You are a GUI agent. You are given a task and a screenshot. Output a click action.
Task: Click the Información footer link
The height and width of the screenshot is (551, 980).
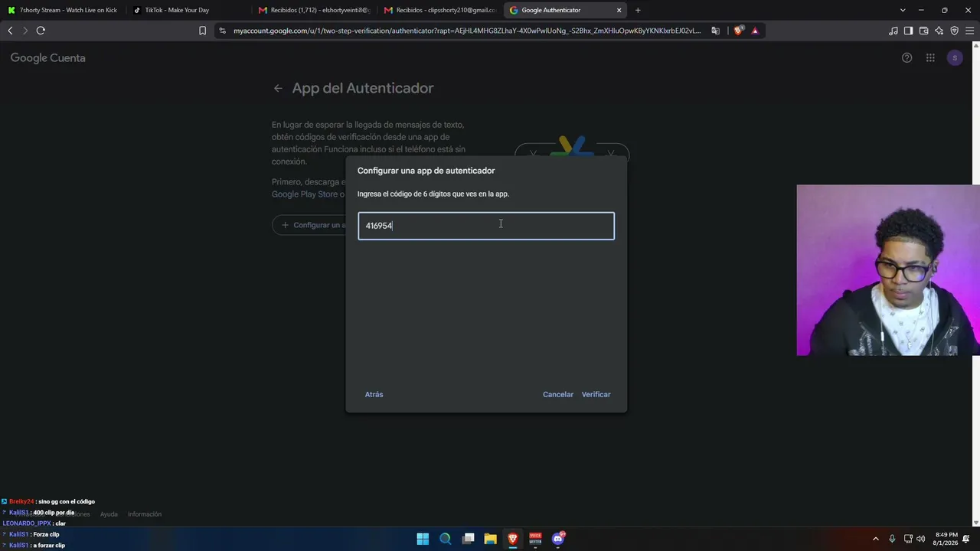click(x=145, y=514)
